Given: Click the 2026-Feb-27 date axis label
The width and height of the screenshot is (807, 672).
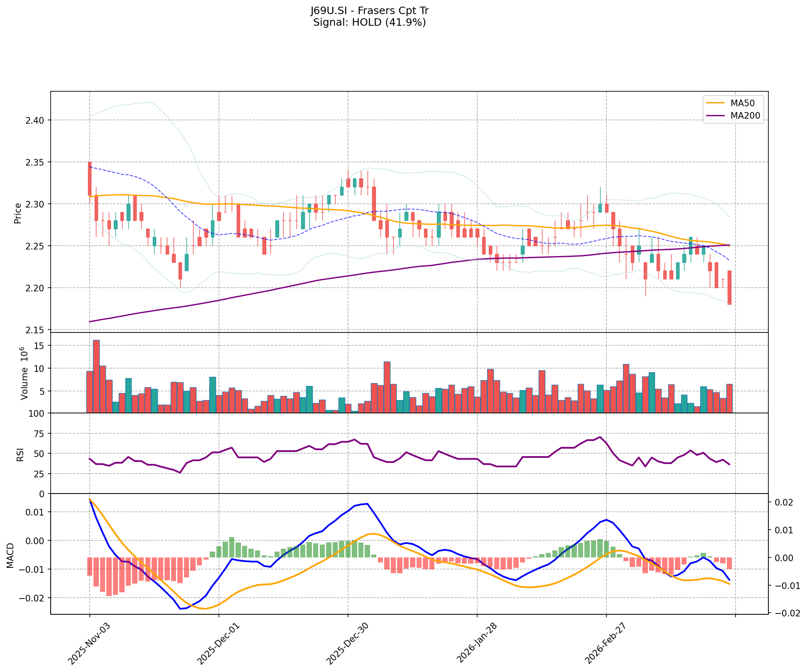Looking at the screenshot, I should click(x=605, y=643).
